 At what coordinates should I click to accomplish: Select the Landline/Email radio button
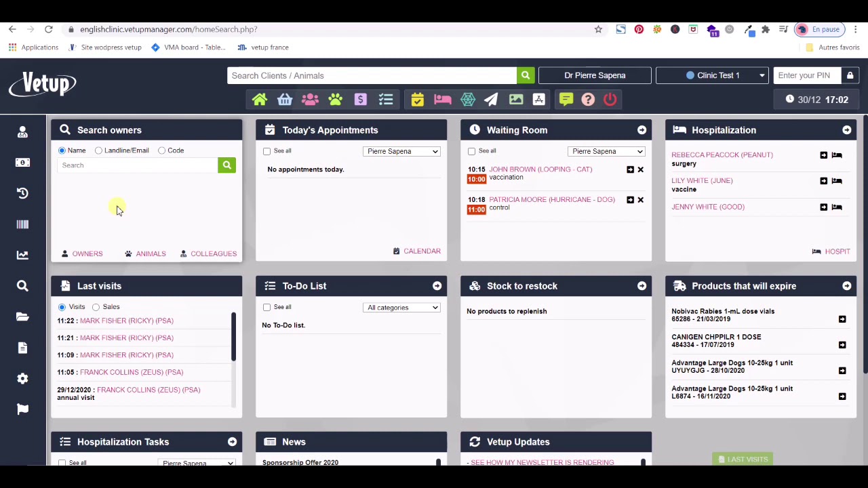pos(99,150)
